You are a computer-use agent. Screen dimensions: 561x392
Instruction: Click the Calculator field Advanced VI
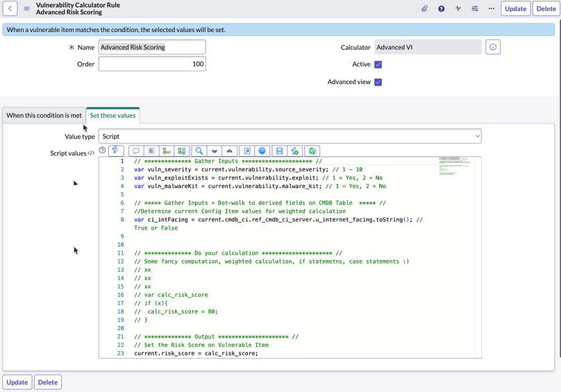428,47
